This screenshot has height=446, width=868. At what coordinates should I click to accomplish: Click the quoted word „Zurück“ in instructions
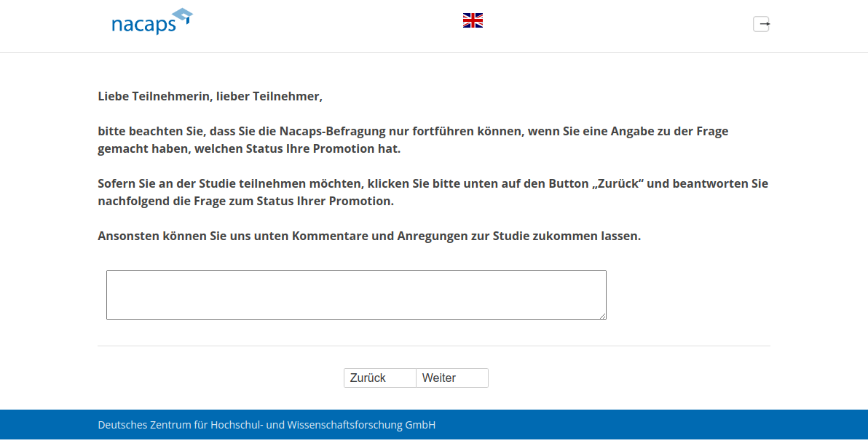617,183
